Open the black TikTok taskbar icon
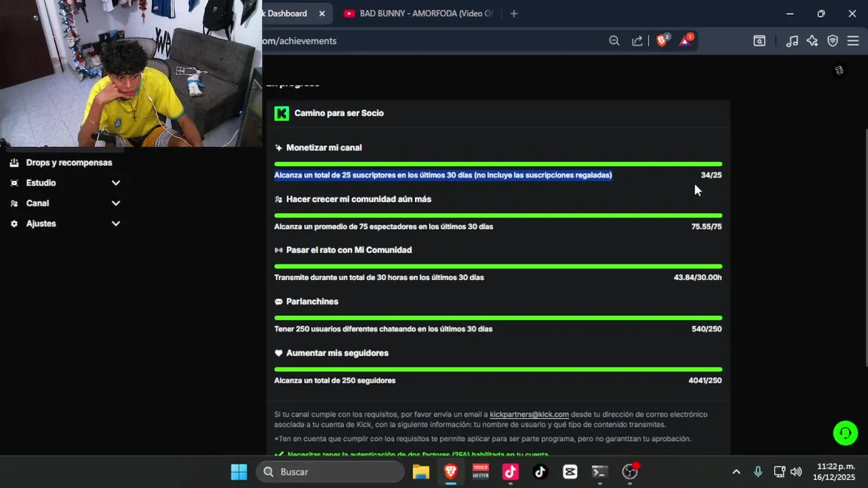 point(540,472)
